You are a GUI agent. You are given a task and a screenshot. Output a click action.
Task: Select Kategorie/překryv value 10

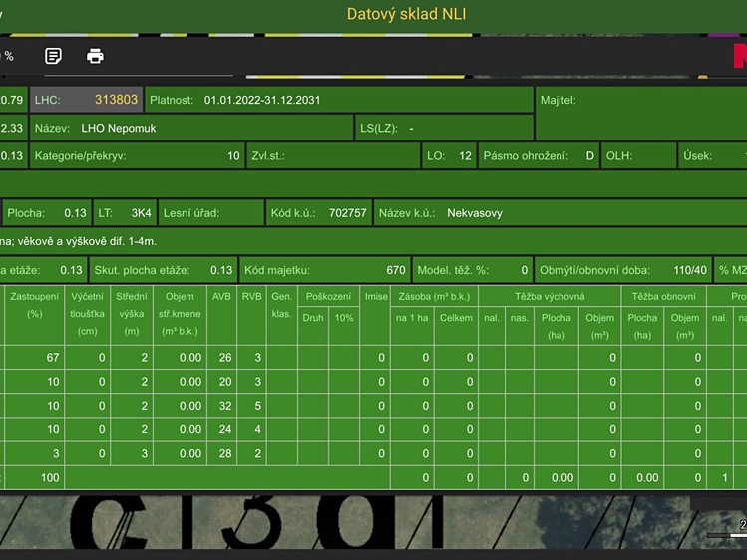click(233, 156)
